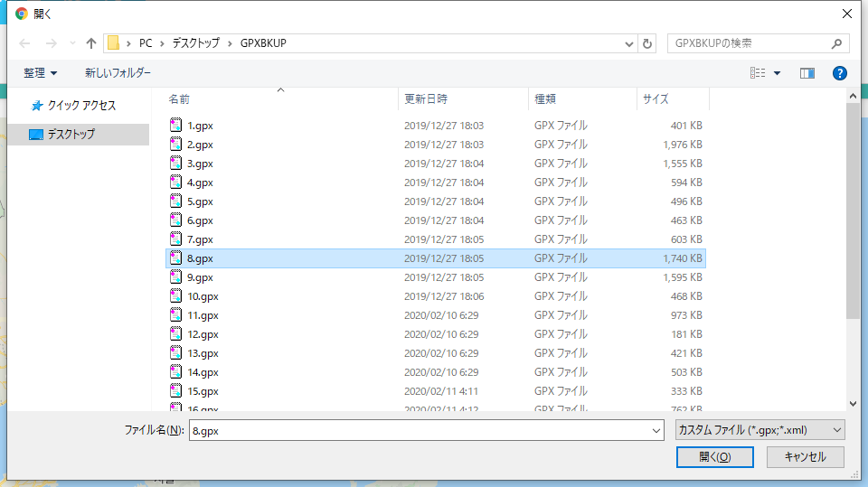Click the 新しいフォルダー toolbar button
Screen dimensions: 868x487
(x=118, y=73)
